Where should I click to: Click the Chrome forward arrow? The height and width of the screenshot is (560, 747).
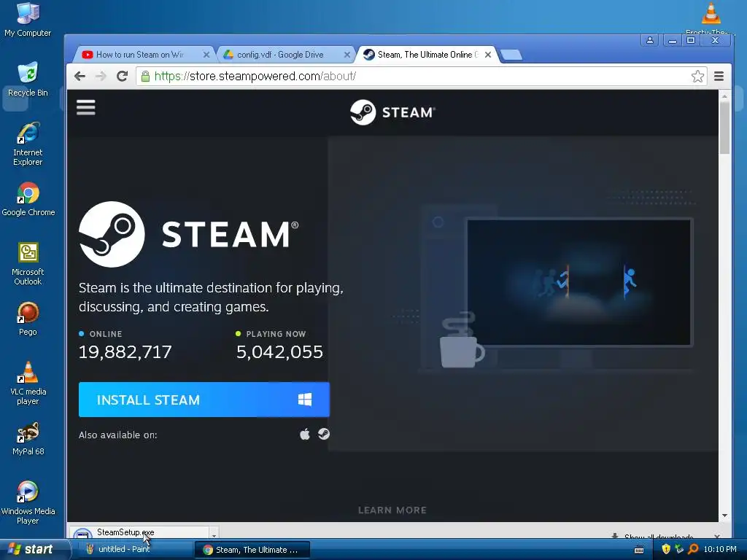(x=101, y=76)
